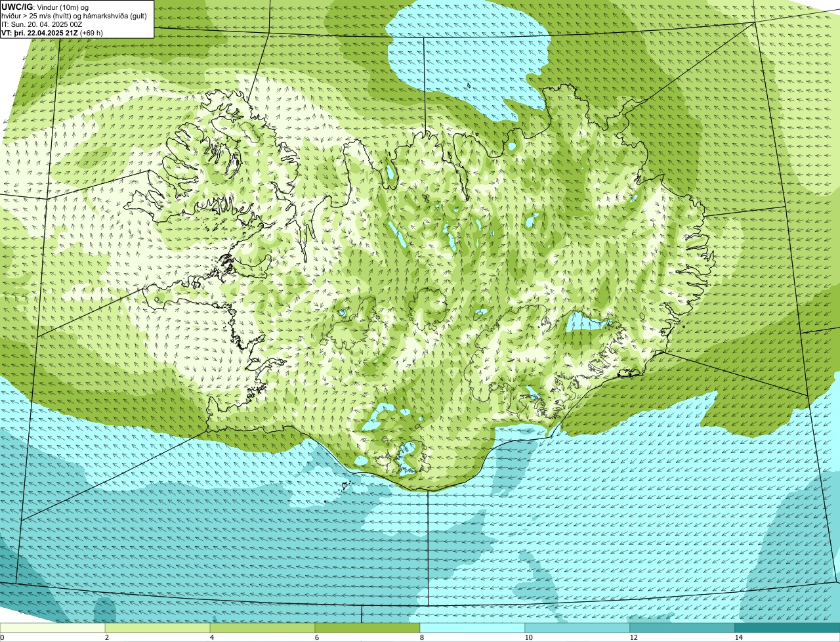Choose the darkest teal legend swatch above 14
Screen dimensions: 840x642
(787, 628)
